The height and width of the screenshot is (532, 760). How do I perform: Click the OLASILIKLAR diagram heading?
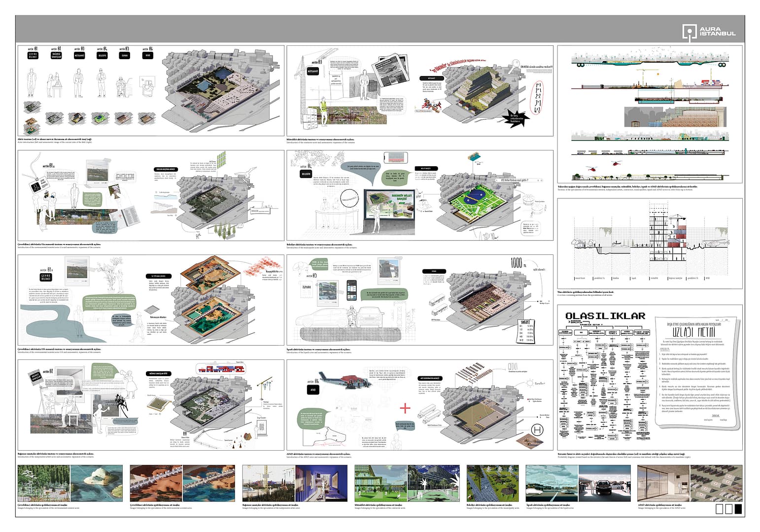605,316
